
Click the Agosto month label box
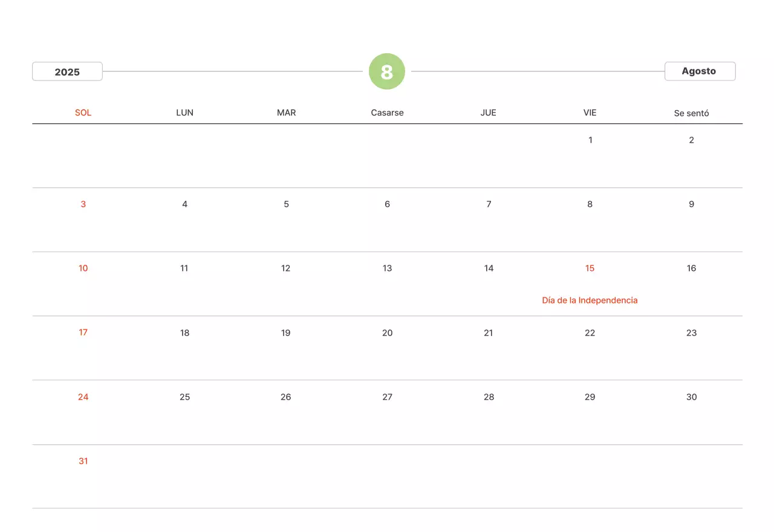pyautogui.click(x=700, y=71)
